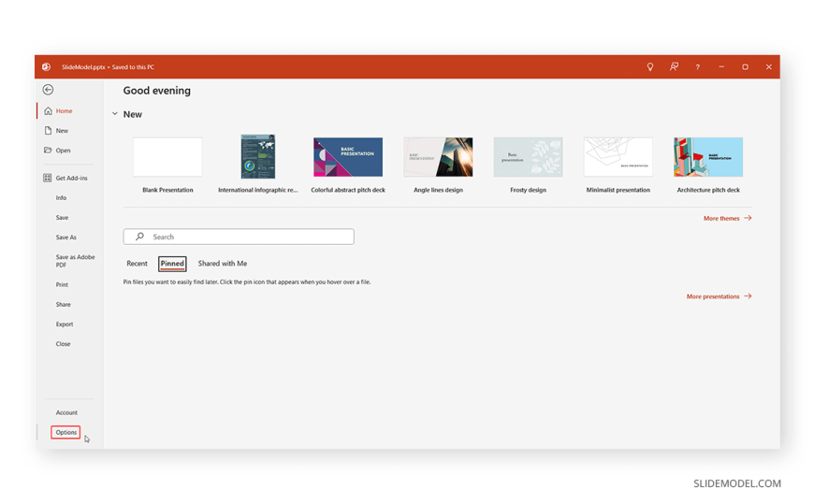Select Export in the sidebar
The height and width of the screenshot is (504, 814).
point(65,324)
